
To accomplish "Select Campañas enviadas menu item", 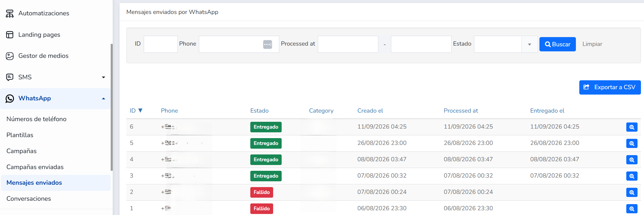I will [x=35, y=167].
